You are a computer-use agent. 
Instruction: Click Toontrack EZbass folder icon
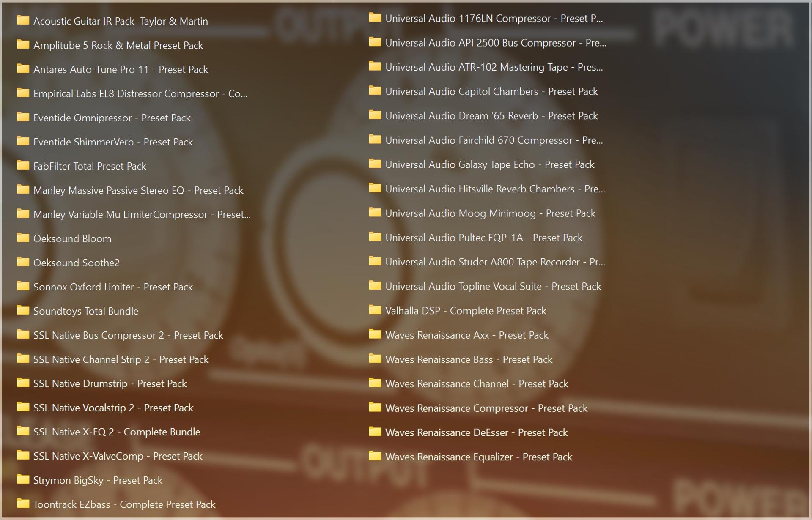[x=23, y=504]
